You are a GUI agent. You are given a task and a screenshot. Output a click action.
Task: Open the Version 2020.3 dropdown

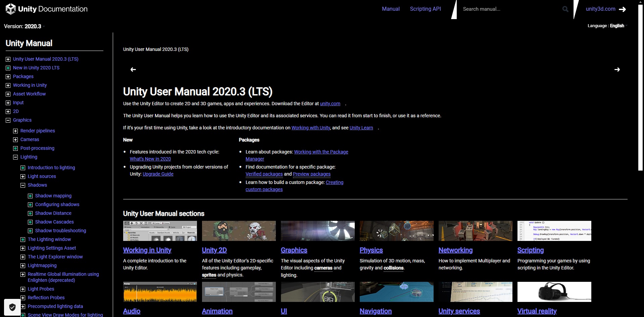pos(24,26)
